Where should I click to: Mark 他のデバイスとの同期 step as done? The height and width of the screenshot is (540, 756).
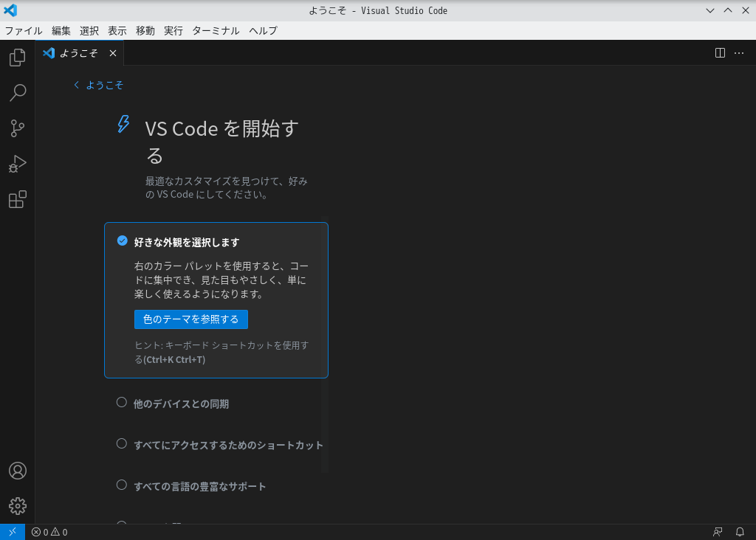click(x=122, y=402)
